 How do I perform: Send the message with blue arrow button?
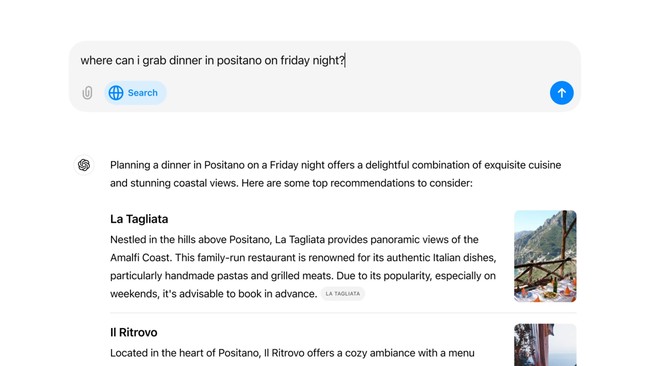tap(561, 93)
